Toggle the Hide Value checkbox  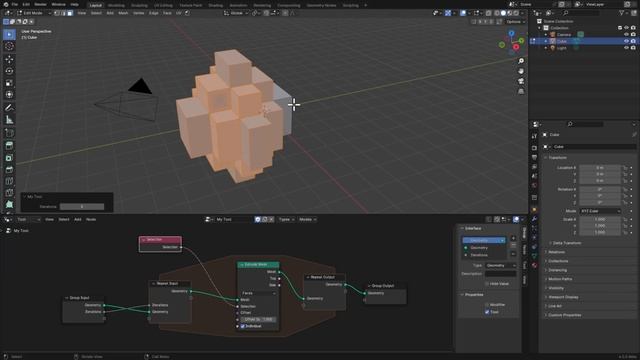pyautogui.click(x=487, y=284)
